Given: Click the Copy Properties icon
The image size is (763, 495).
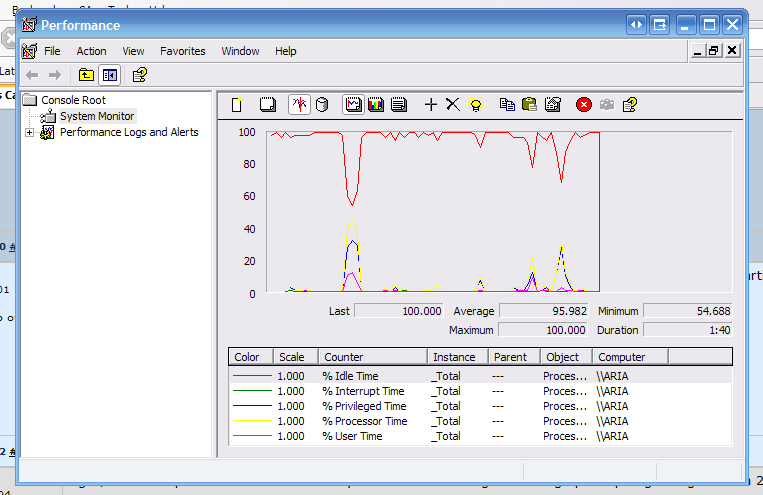Looking at the screenshot, I should tap(507, 104).
